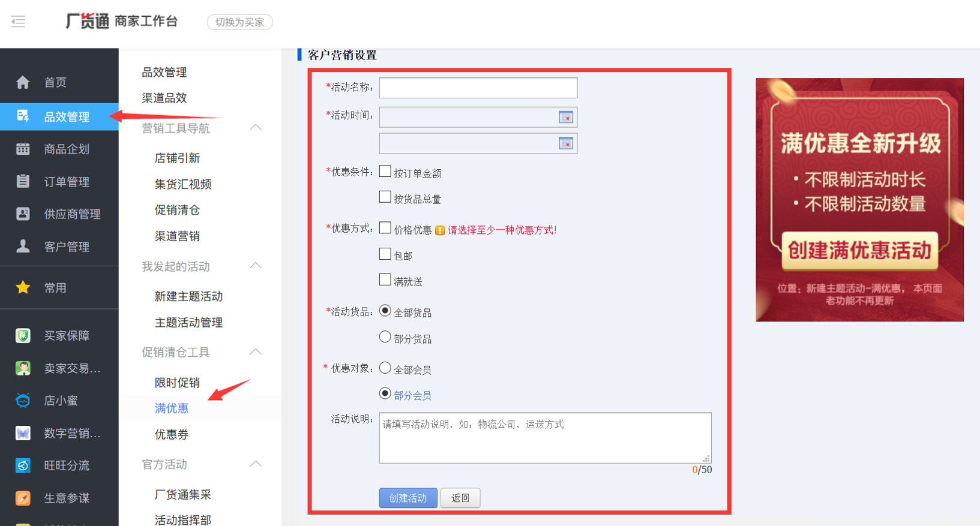
Task: Open 促销清仓 menu item
Action: pyautogui.click(x=178, y=210)
